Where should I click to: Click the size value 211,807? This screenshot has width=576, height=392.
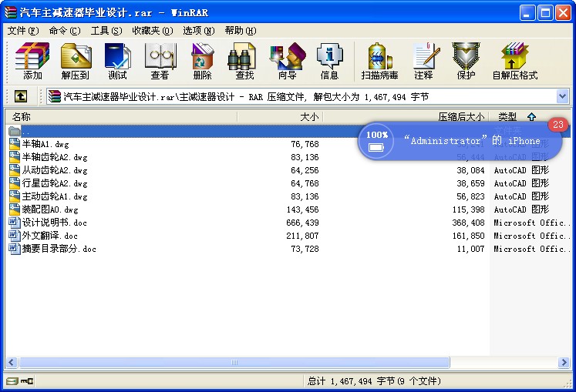(x=302, y=236)
